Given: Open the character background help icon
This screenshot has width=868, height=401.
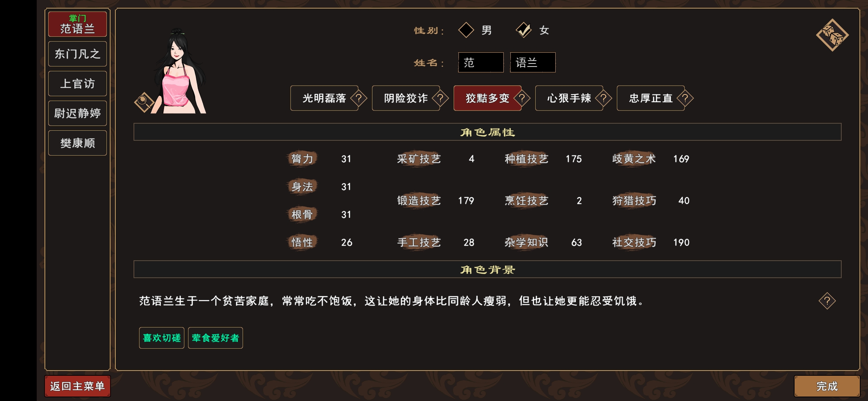Looking at the screenshot, I should 828,301.
